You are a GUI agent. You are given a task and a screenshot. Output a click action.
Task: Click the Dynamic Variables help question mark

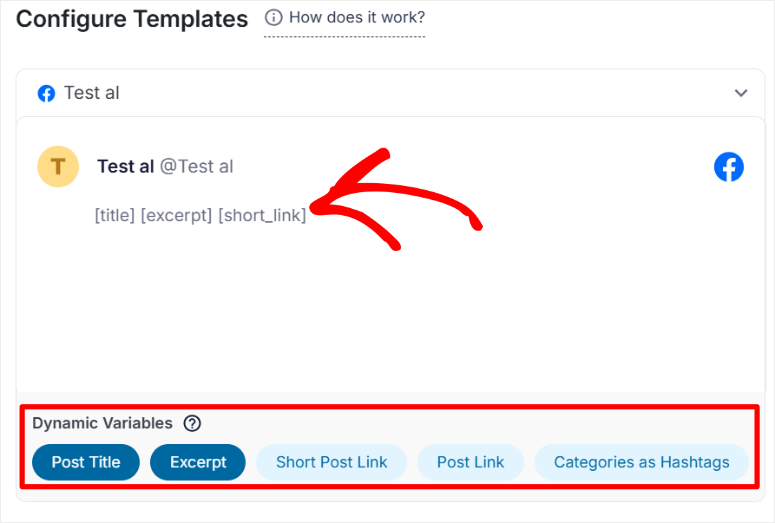pos(192,423)
